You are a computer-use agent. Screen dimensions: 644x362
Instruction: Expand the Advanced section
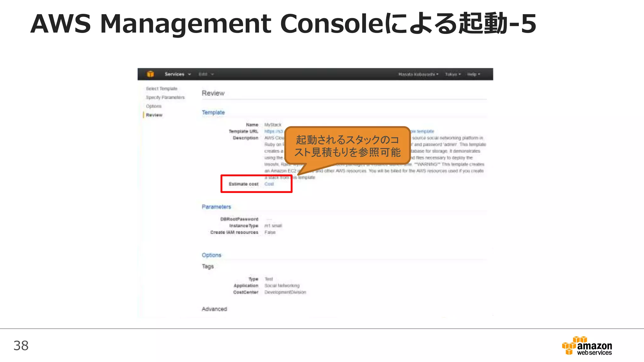(x=214, y=309)
